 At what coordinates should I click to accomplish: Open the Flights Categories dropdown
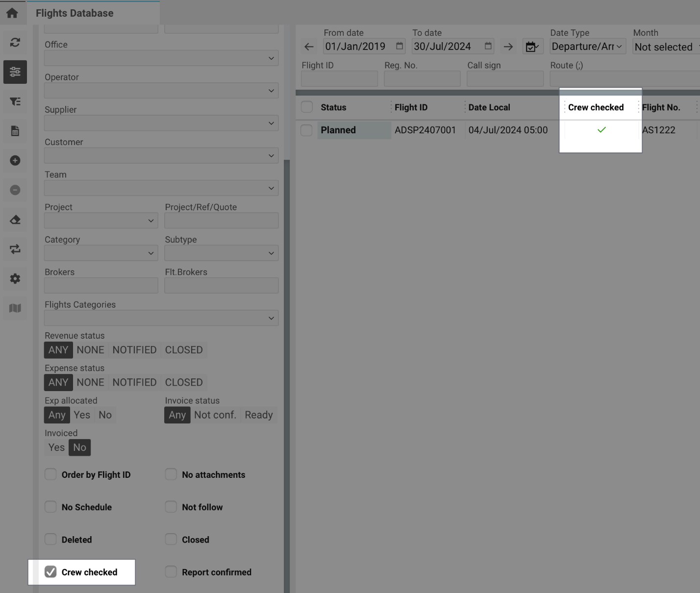(x=161, y=318)
